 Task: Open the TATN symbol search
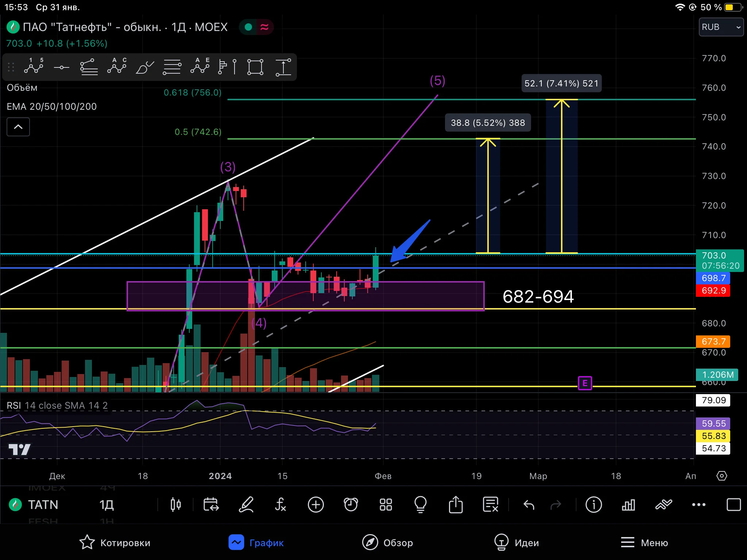(43, 505)
